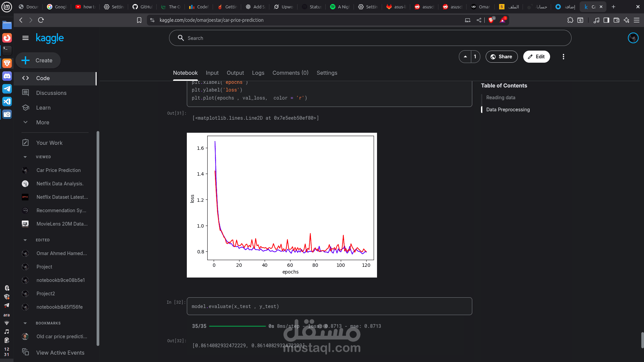Switch to the Settings tab
The height and width of the screenshot is (362, 644).
pos(327,73)
